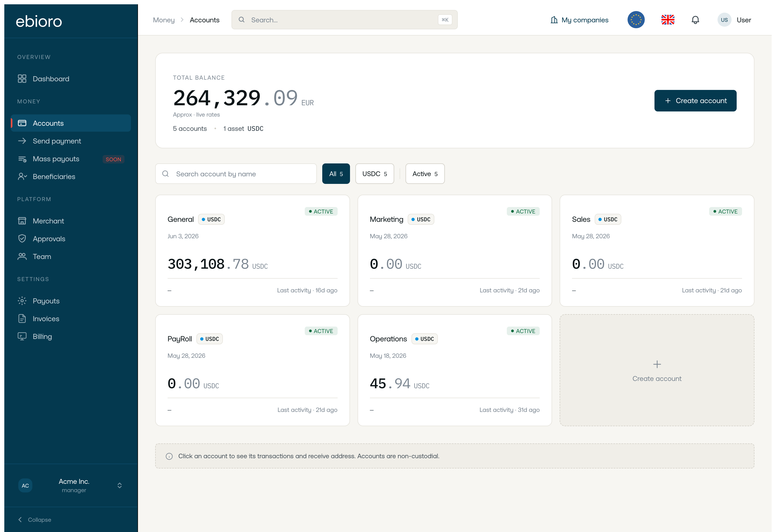Viewport: 776px width, 532px height.
Task: Open the PayRoll account card
Action: [x=252, y=370]
